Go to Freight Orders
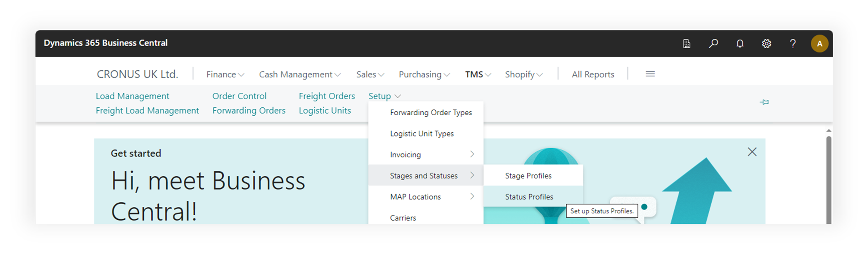 tap(327, 96)
